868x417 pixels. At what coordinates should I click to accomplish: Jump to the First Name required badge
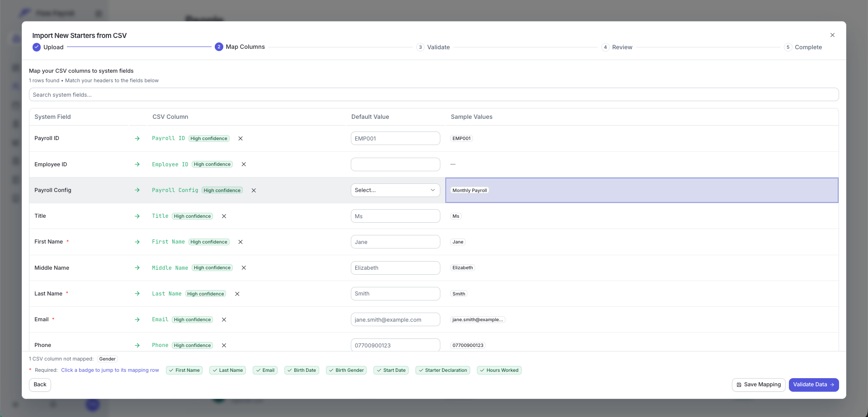click(184, 370)
